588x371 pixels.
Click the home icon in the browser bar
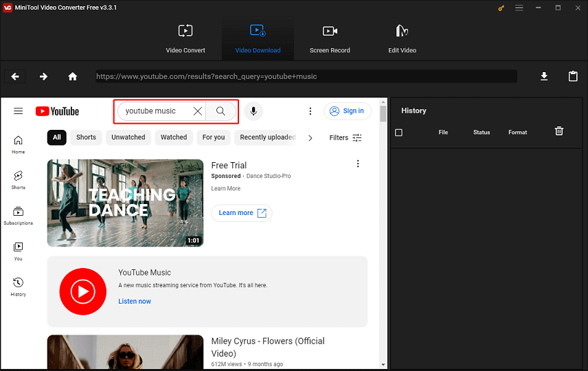(72, 76)
